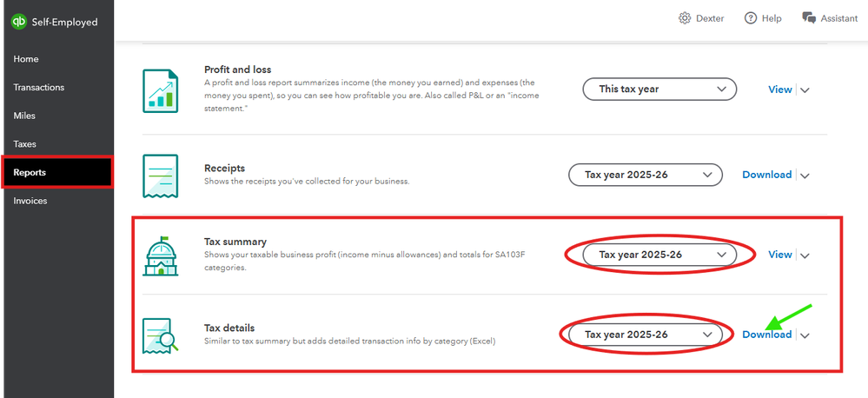The image size is (868, 398).
Task: Open the Profit and loss period dropdown
Action: pyautogui.click(x=659, y=89)
